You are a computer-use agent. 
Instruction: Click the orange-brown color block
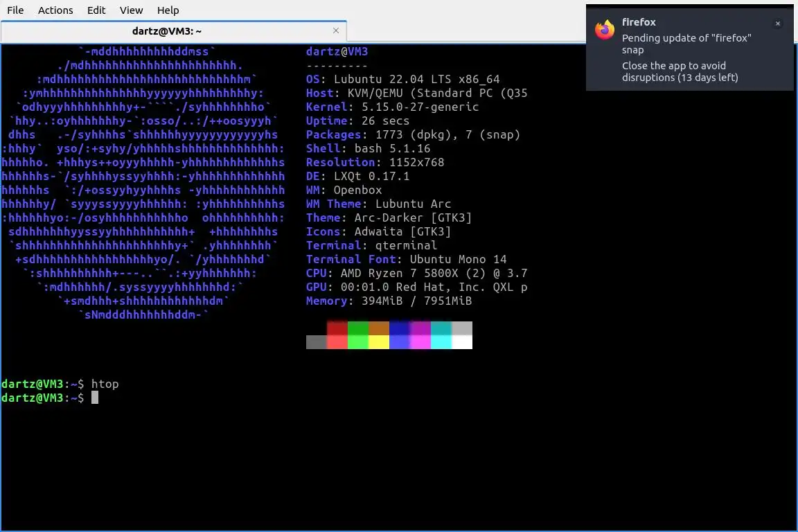(379, 328)
